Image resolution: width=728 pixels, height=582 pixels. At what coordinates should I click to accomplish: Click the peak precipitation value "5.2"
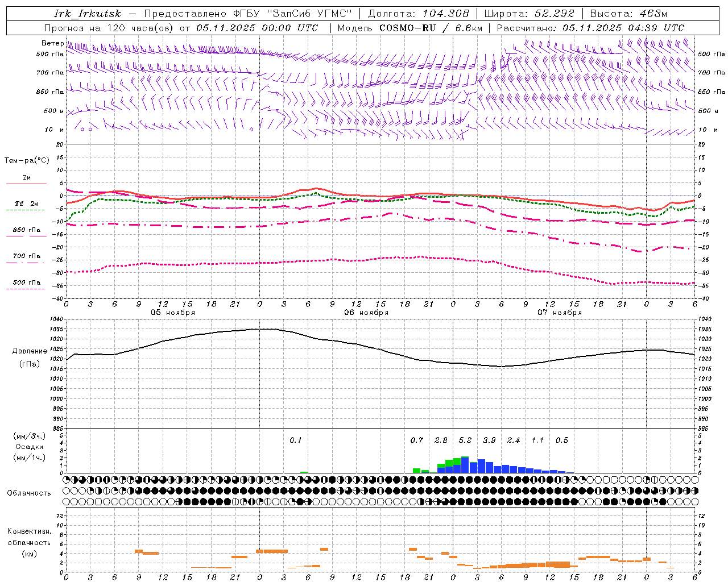(x=465, y=440)
